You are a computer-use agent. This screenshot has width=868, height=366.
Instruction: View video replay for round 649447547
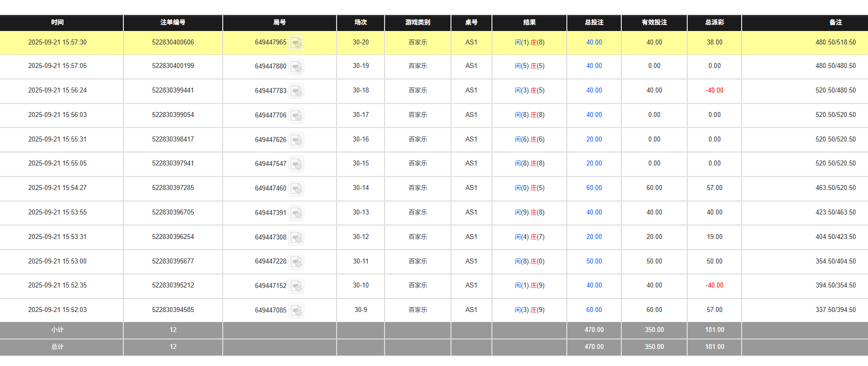(297, 164)
